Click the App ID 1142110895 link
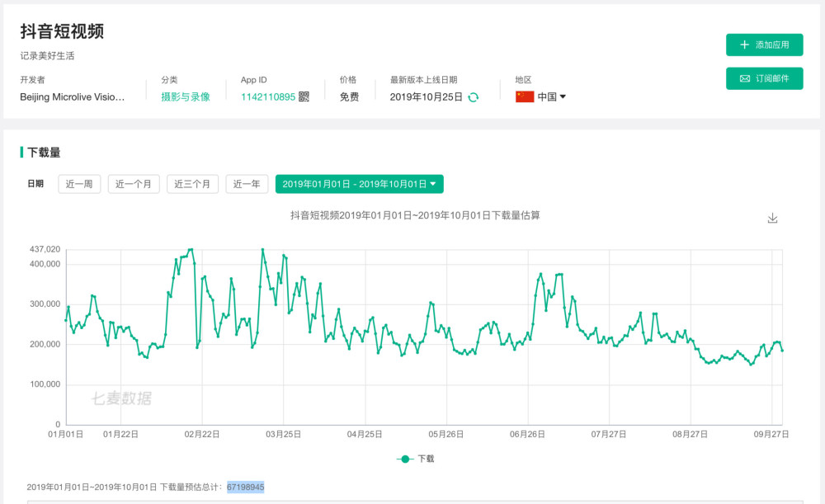The width and height of the screenshot is (825, 504). coord(268,97)
